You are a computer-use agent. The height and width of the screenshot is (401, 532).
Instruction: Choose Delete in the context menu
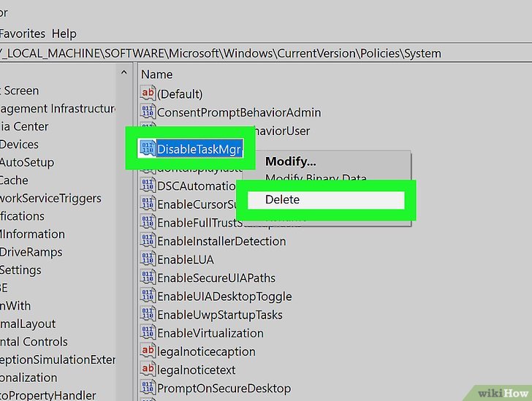[326, 200]
